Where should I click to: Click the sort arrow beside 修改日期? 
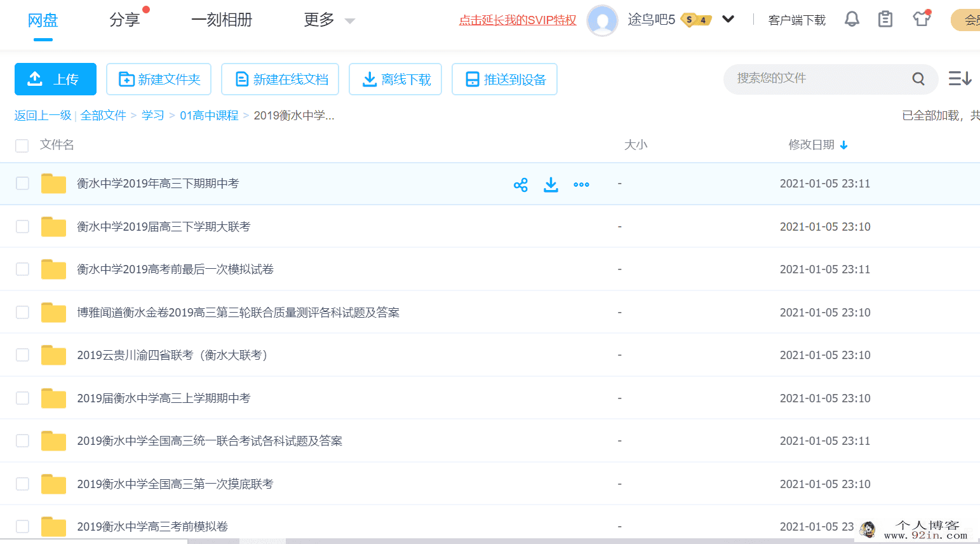pyautogui.click(x=843, y=145)
